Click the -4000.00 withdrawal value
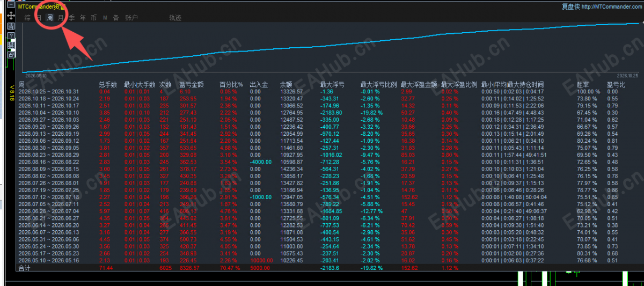 (261, 162)
